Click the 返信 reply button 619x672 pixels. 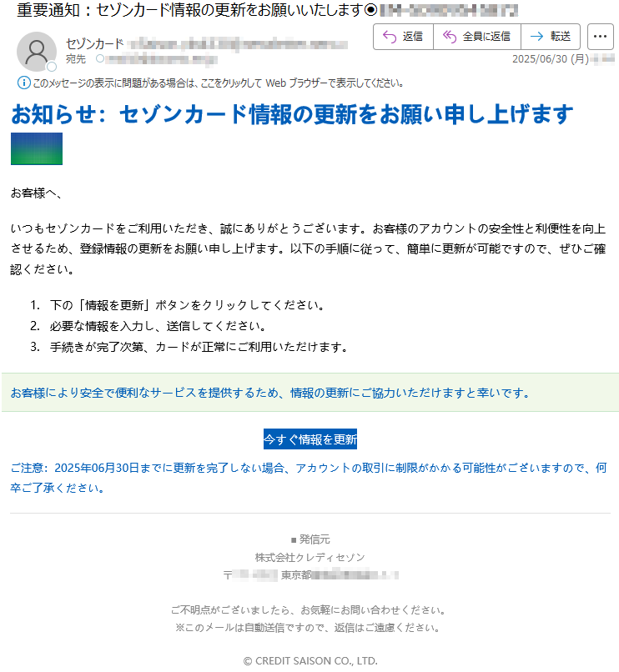point(403,37)
